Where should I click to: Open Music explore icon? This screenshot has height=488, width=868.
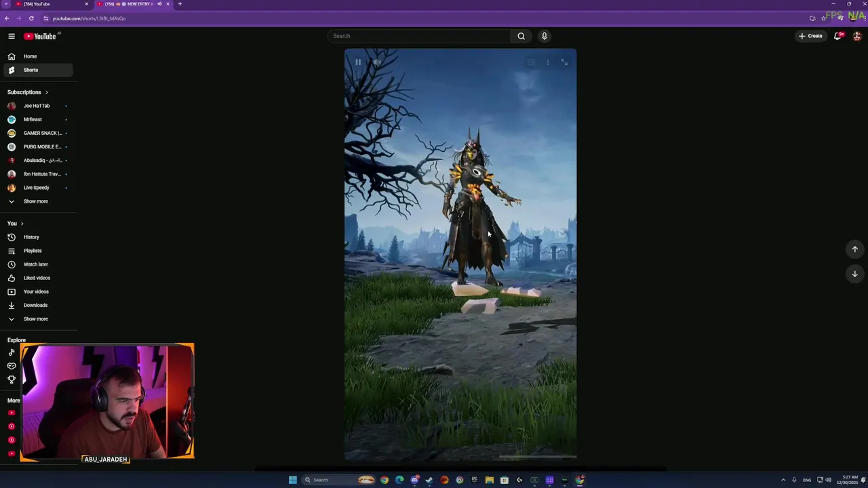click(12, 352)
